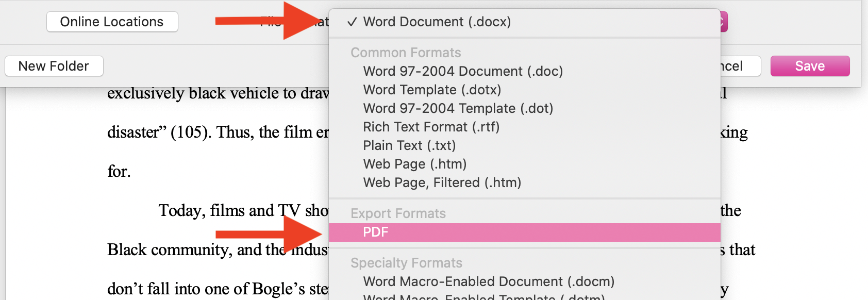Create a New Folder
Screen dimensions: 868x300
click(54, 66)
